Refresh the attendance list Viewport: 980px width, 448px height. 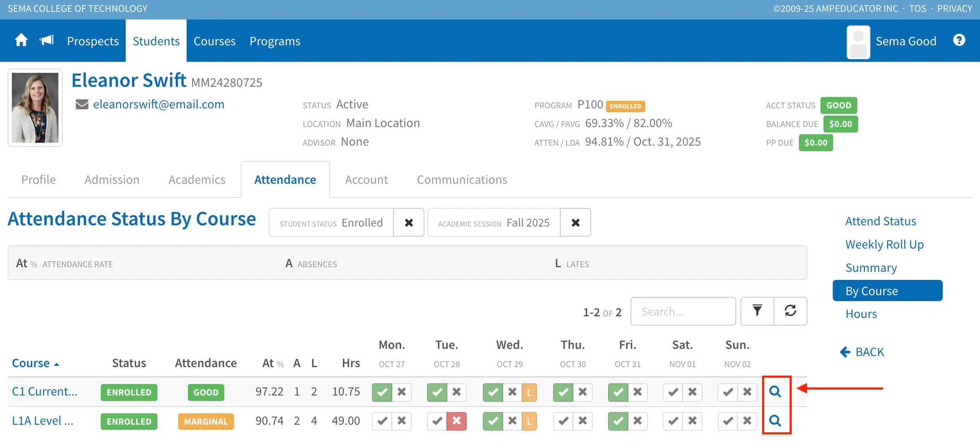pyautogui.click(x=790, y=311)
